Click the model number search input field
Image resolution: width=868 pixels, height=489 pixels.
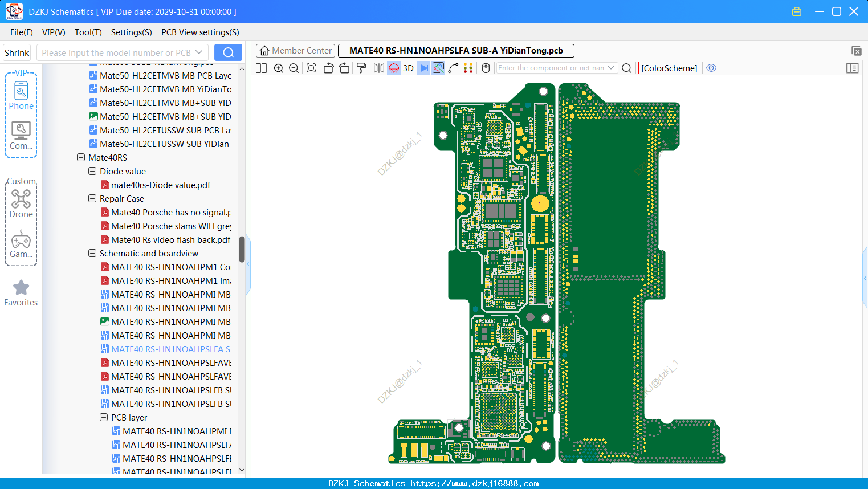116,52
